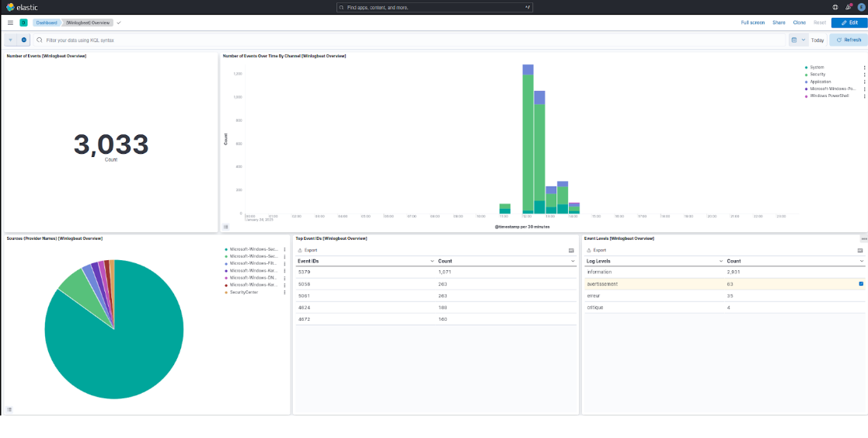This screenshot has width=868, height=438.
Task: Open the newsfeed notifications icon
Action: click(x=847, y=7)
